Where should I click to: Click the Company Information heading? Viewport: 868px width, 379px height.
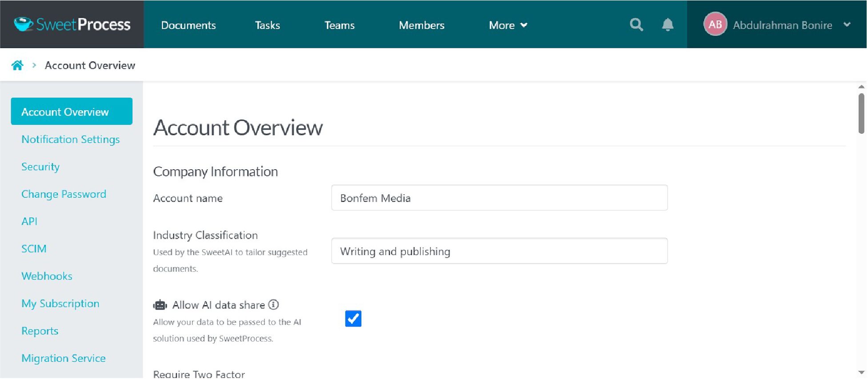point(216,172)
